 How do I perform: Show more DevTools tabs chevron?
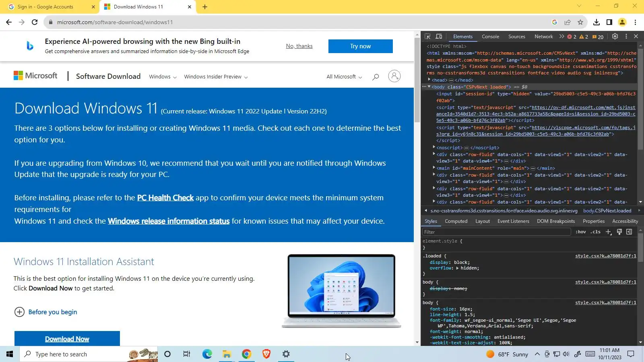561,37
